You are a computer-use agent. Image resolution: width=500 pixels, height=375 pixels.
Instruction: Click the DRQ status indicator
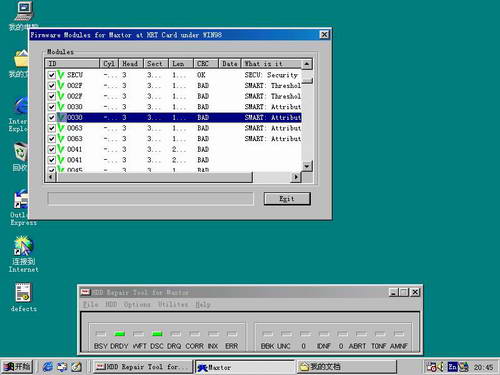176,333
